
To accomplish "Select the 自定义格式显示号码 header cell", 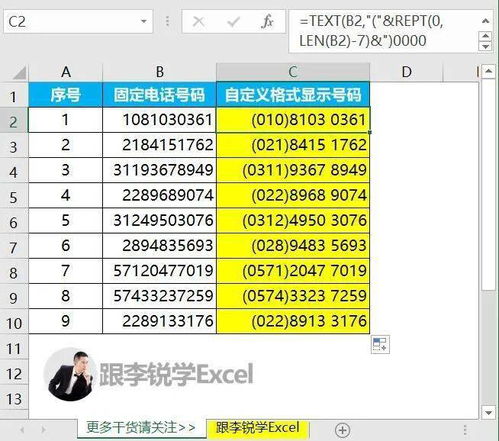I will 293,95.
